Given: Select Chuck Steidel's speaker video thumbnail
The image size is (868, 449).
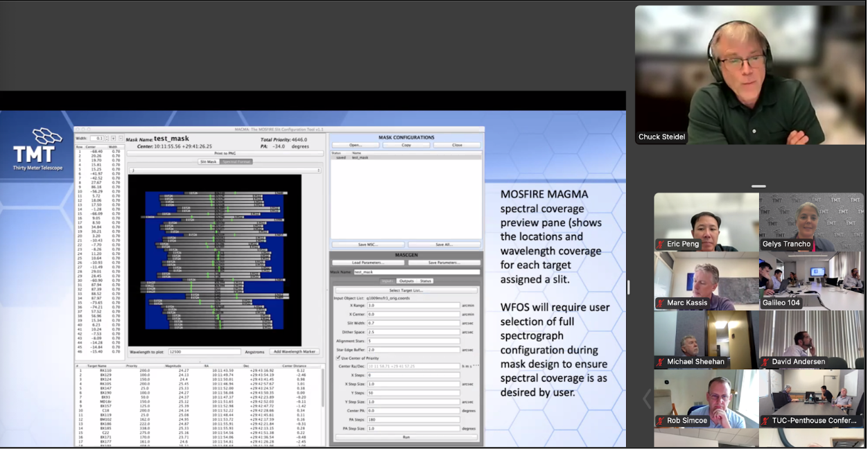Looking at the screenshot, I should click(x=749, y=75).
